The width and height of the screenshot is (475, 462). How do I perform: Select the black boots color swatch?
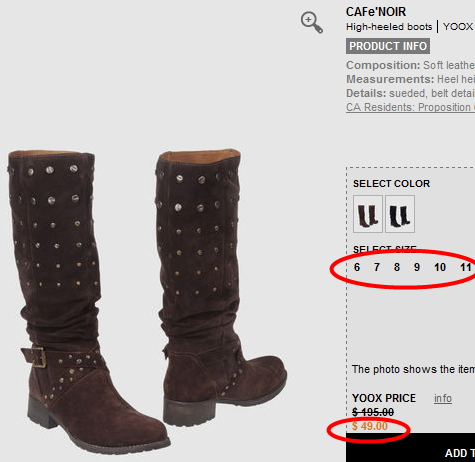coord(400,214)
